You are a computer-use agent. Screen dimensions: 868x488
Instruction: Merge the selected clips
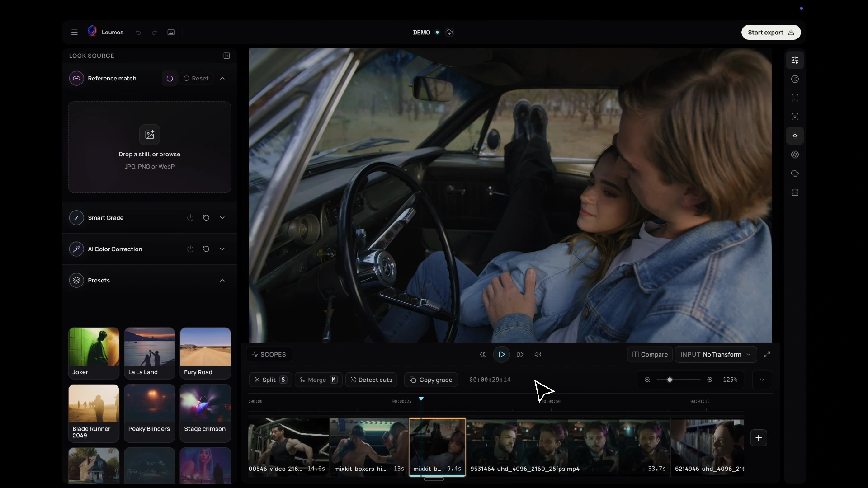coord(319,380)
